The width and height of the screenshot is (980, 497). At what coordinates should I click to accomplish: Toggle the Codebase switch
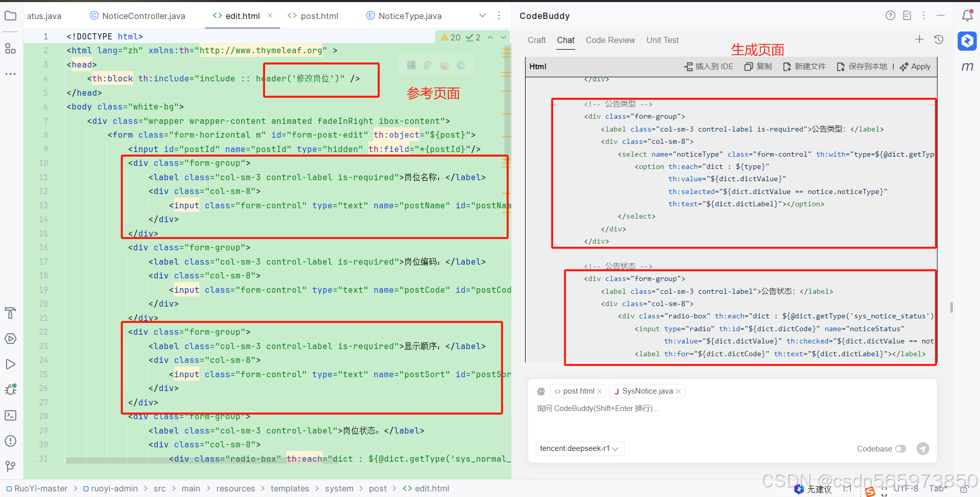click(901, 449)
